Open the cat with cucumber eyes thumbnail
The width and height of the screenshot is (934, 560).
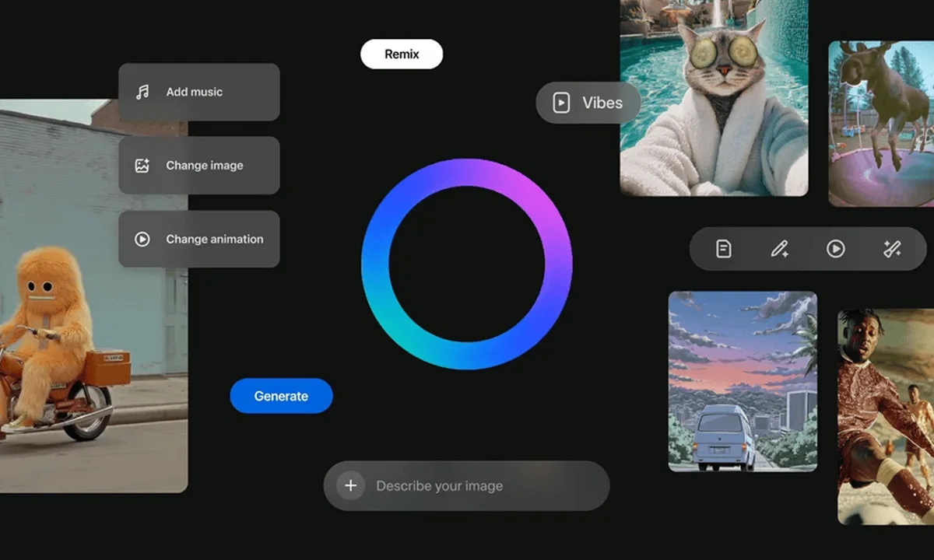pos(714,97)
